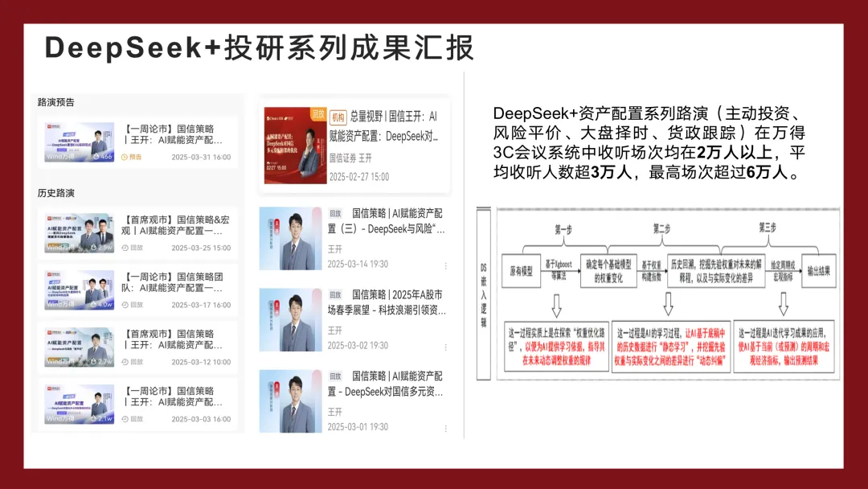Open the three-dot menu on the 2025-03-14 video
The height and width of the screenshot is (489, 868).
[x=445, y=266]
